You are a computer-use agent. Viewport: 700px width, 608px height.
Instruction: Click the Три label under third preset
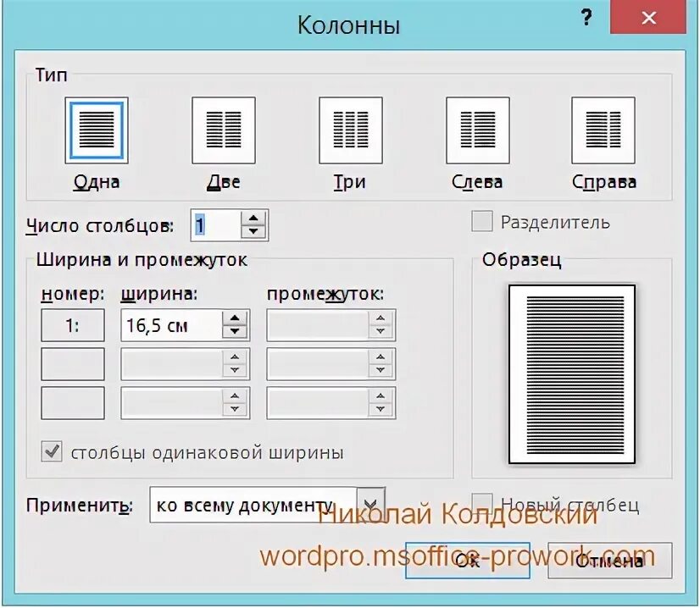pos(350,182)
